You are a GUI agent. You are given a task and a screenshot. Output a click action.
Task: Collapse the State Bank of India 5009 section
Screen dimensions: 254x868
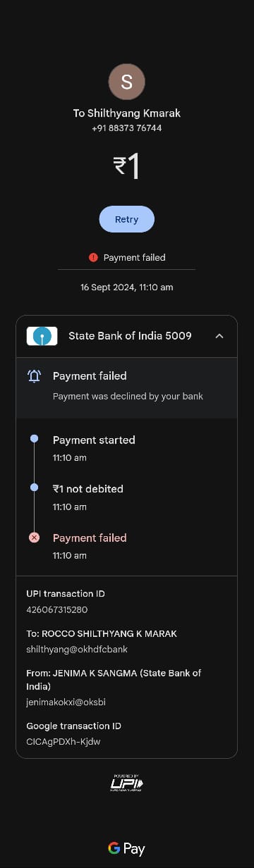[x=127, y=336]
